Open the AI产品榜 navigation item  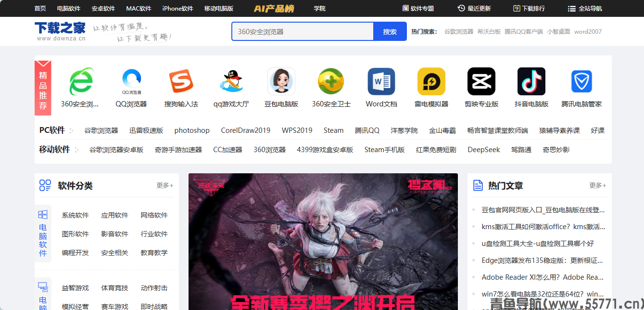coord(274,8)
